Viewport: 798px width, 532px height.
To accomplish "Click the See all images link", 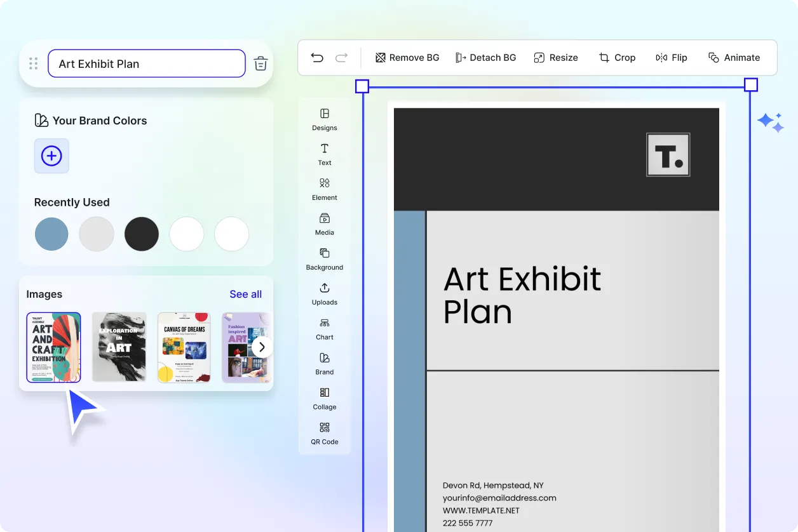I will [x=245, y=294].
